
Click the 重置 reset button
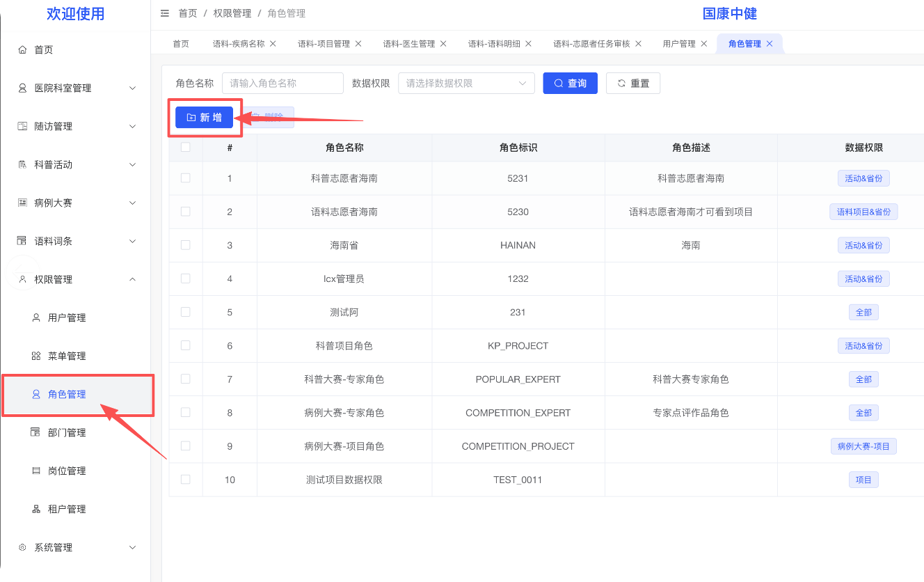coord(633,84)
